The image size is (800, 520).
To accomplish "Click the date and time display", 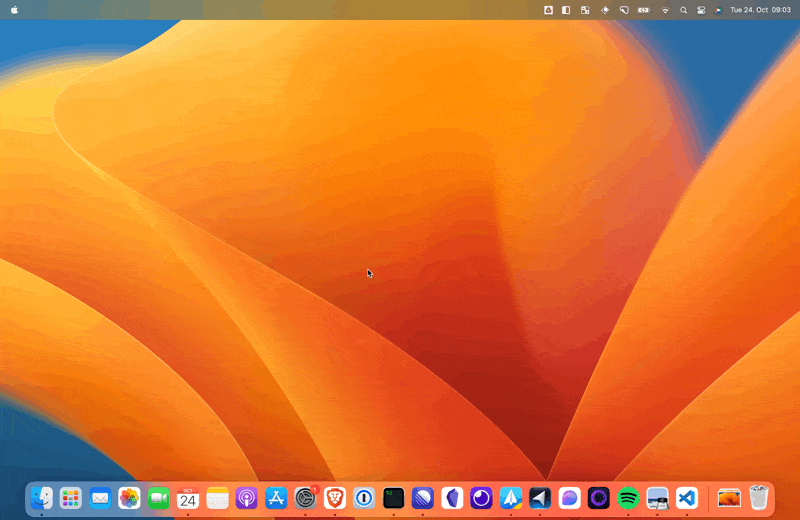I will tap(760, 9).
